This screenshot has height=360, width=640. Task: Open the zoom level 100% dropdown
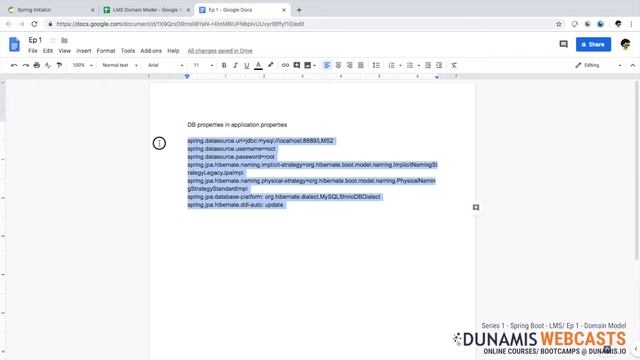point(82,65)
